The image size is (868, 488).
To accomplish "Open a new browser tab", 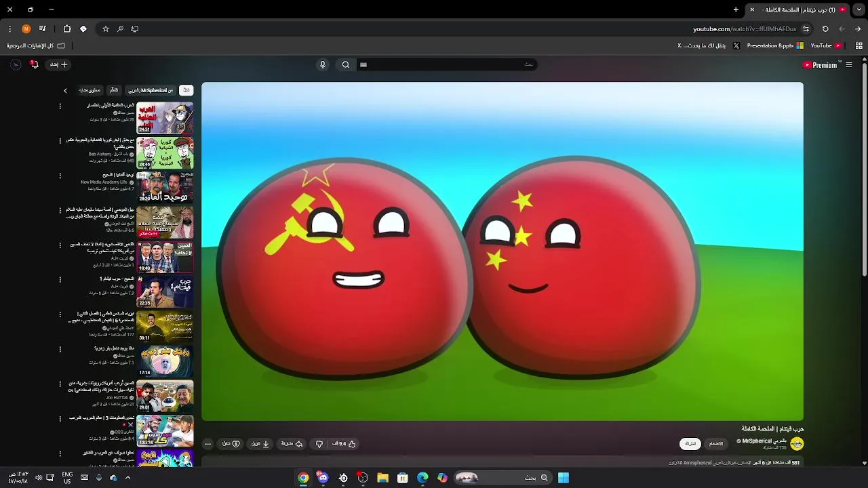I will (736, 9).
